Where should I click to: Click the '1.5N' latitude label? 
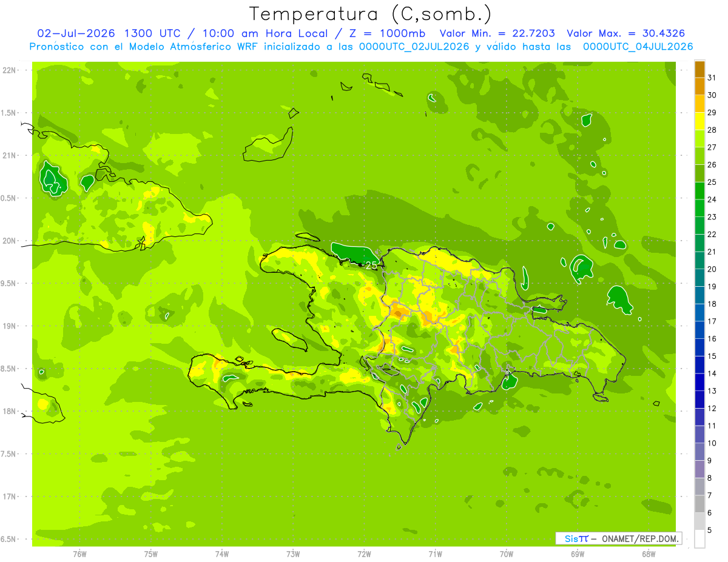(x=9, y=113)
